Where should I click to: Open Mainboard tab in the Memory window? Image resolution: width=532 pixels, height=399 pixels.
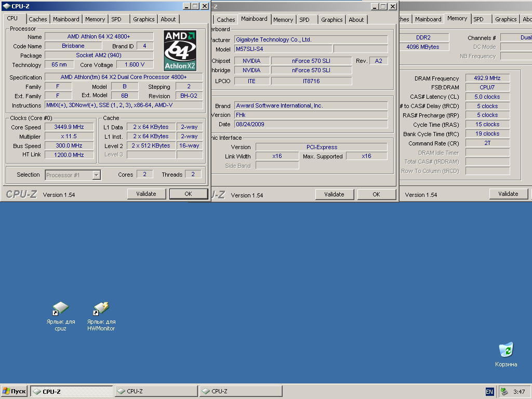click(428, 19)
